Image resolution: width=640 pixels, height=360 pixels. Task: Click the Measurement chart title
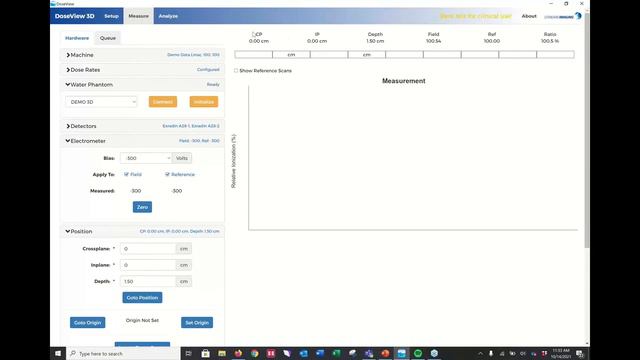pos(404,81)
